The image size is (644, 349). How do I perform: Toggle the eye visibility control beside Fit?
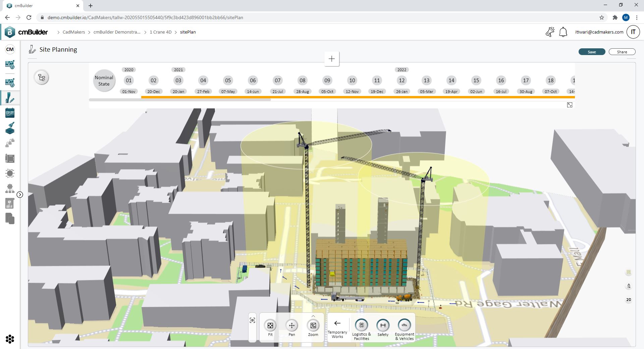click(x=252, y=320)
